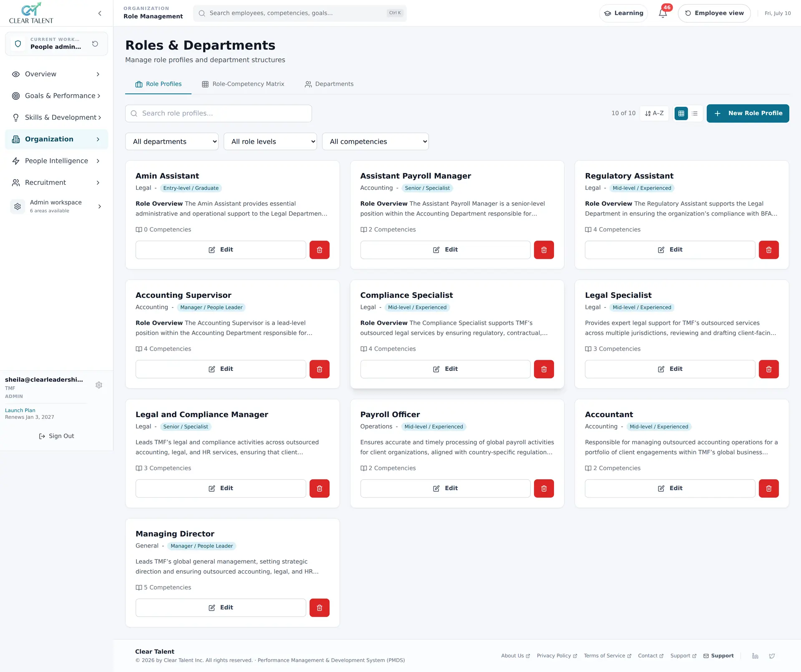Viewport: 801px width, 672px height.
Task: Switch to the Departments tab
Action: (x=329, y=84)
